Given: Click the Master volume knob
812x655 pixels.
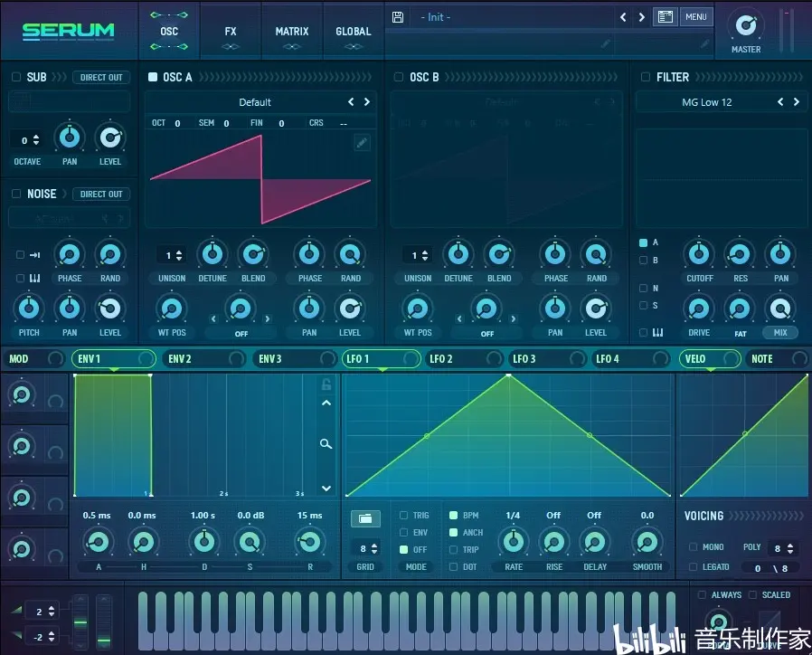Looking at the screenshot, I should (746, 24).
